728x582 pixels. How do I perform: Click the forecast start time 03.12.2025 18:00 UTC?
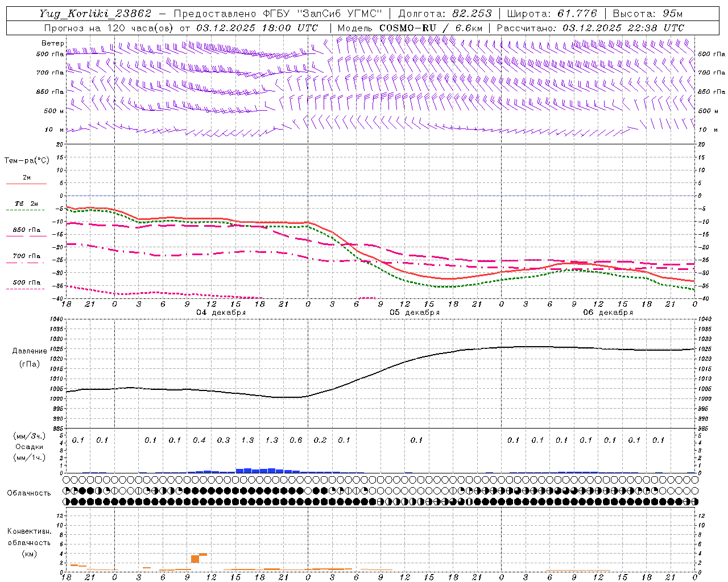(x=257, y=28)
